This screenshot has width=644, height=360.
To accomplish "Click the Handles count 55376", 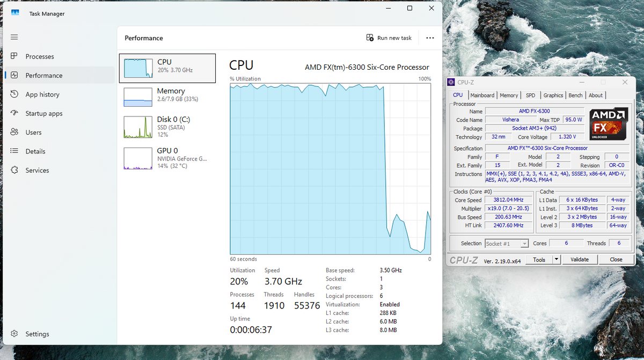I will click(307, 306).
